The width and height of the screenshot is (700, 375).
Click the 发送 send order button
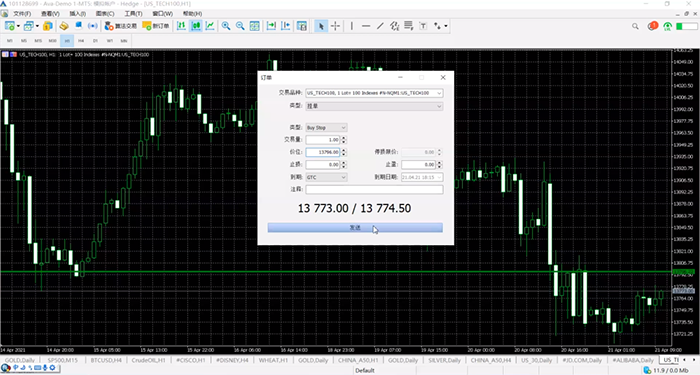point(355,228)
